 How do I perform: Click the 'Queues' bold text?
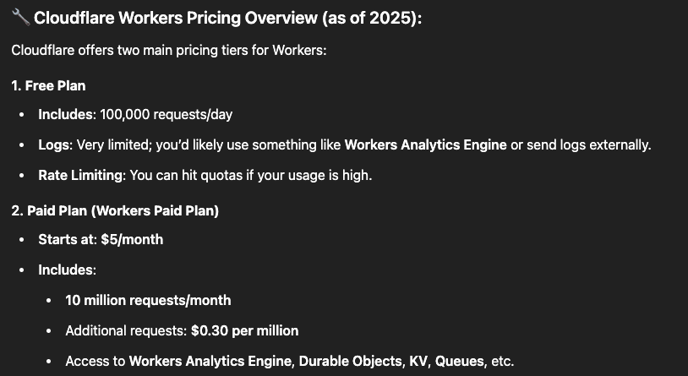coord(460,361)
